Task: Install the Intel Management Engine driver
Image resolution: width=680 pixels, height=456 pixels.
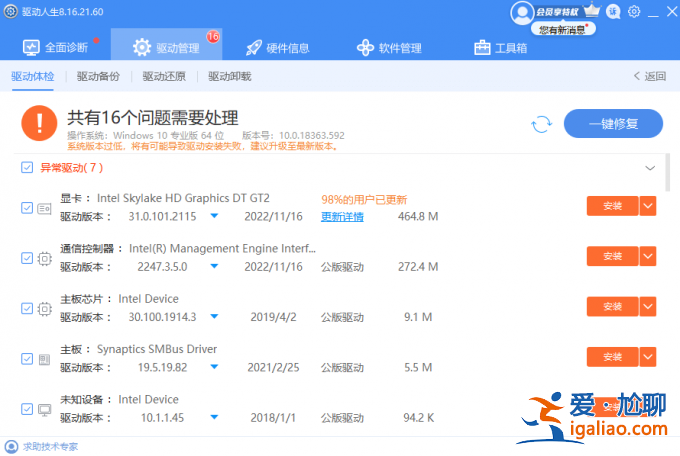Action: click(612, 256)
